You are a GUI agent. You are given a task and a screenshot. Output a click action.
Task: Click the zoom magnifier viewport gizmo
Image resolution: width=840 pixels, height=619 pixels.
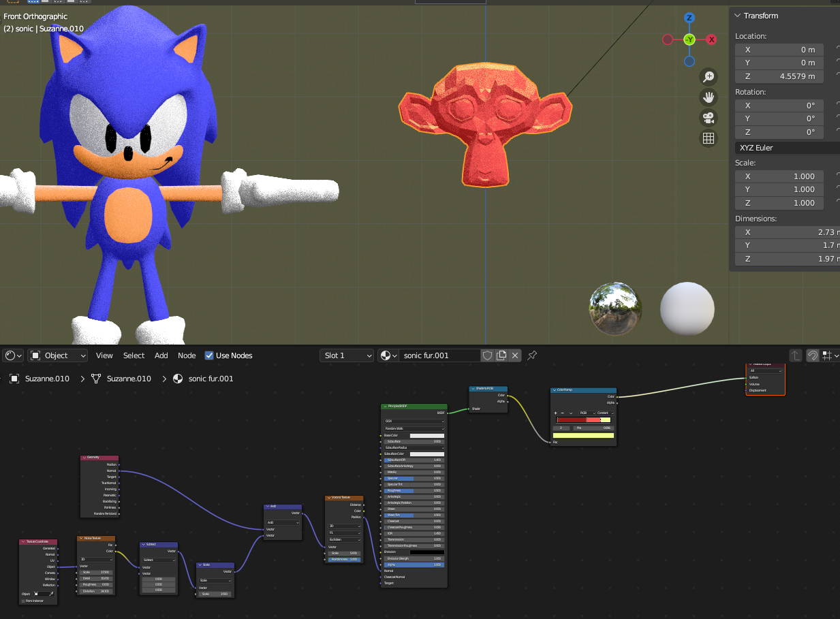pyautogui.click(x=709, y=76)
